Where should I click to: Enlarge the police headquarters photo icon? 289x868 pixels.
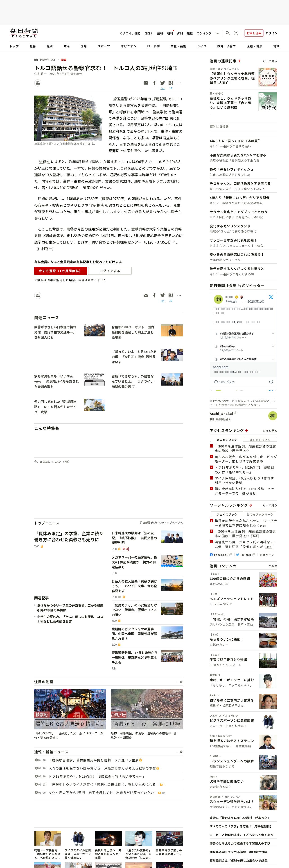[x=93, y=144]
